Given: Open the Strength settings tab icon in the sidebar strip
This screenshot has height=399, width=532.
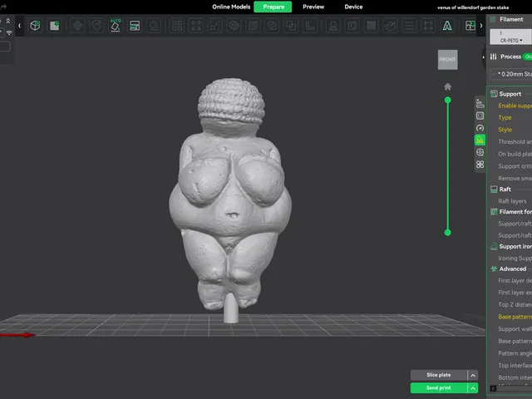Looking at the screenshot, I should [x=480, y=116].
